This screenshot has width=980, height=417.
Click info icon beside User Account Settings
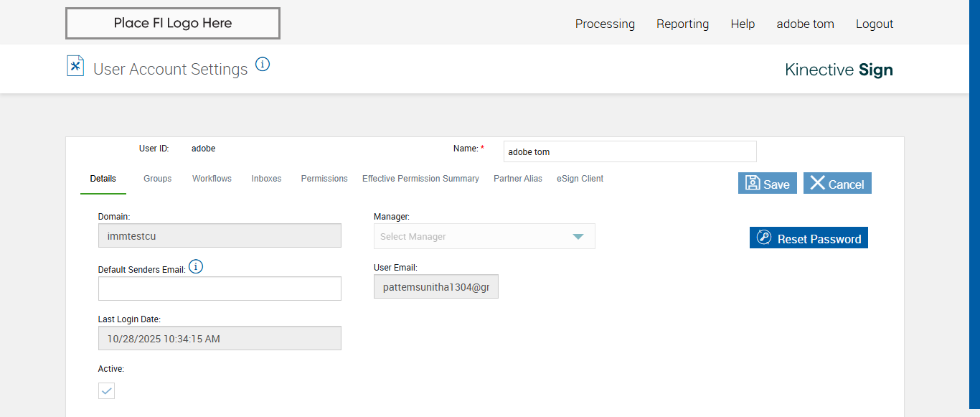click(263, 65)
